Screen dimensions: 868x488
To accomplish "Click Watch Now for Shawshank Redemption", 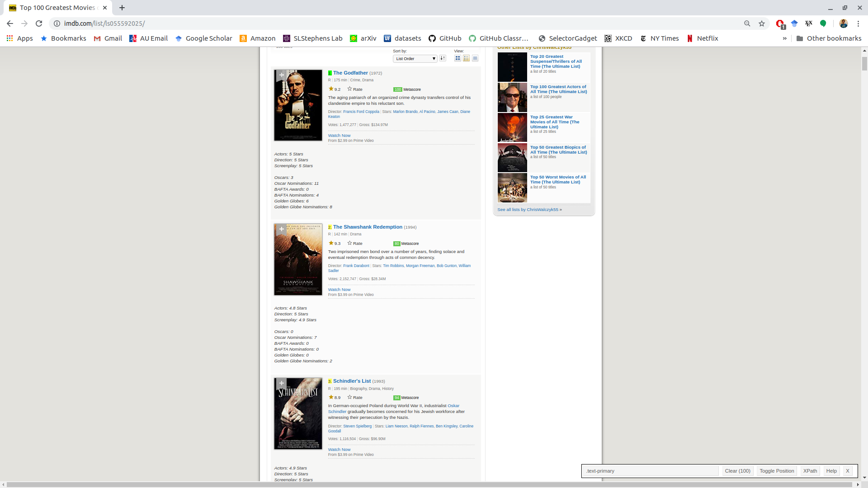I will coord(339,290).
